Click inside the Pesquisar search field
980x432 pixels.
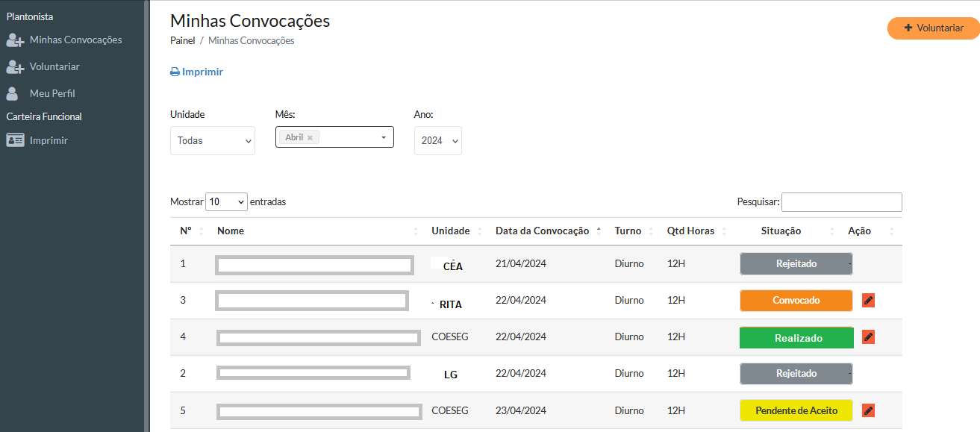pyautogui.click(x=841, y=201)
